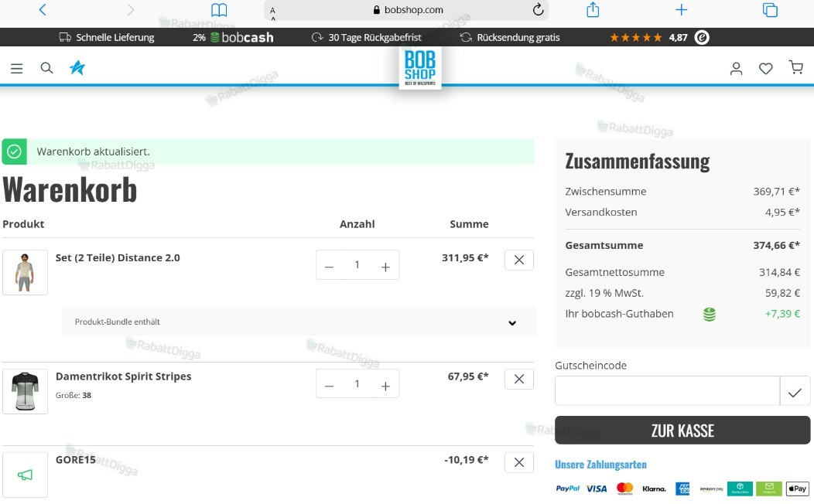Click the BOB SHOP logo

(x=420, y=68)
